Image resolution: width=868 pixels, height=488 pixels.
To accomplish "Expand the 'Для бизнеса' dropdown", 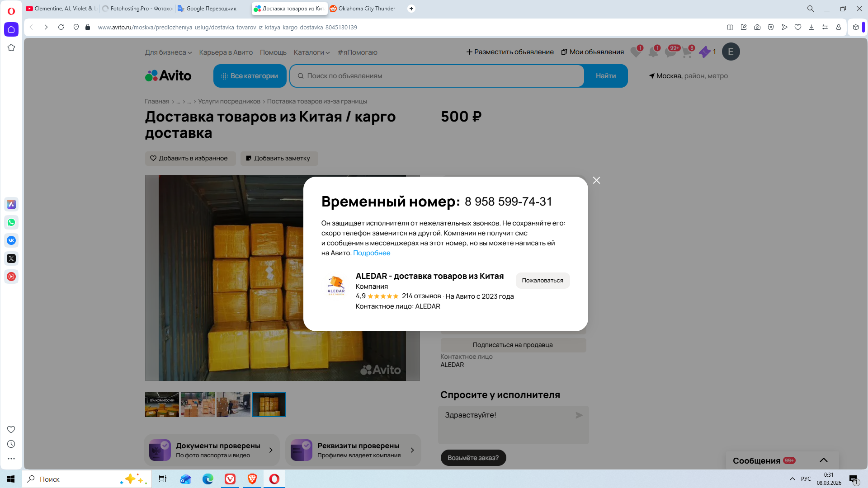I will click(x=168, y=52).
